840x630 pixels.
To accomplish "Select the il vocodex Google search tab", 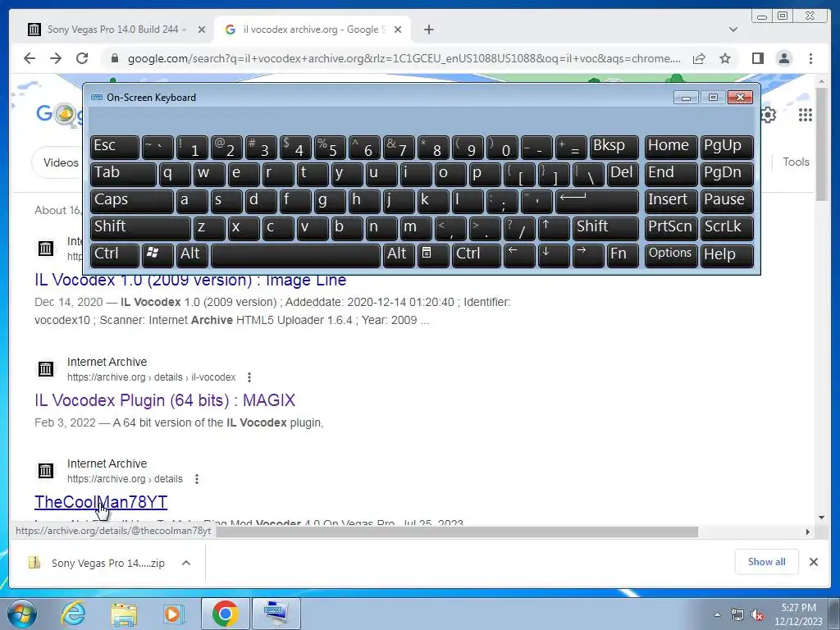I will (x=313, y=30).
